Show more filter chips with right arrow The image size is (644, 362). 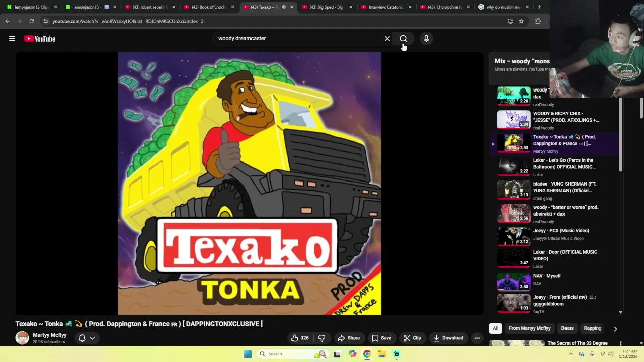pos(615,329)
